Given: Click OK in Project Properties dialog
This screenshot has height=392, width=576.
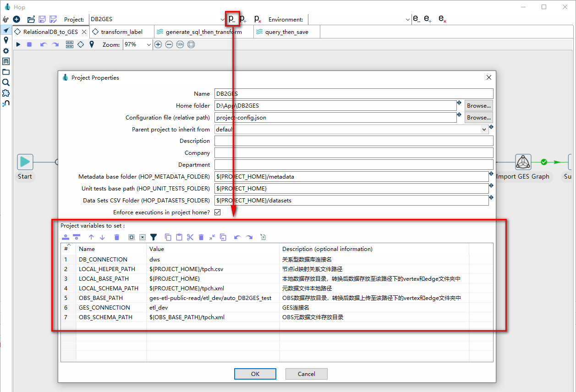Looking at the screenshot, I should tap(255, 374).
